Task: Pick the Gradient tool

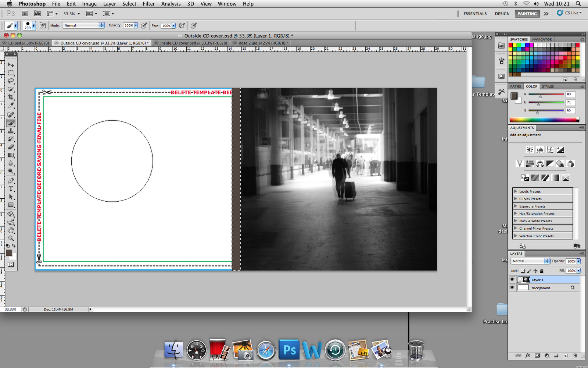Action: tap(11, 155)
